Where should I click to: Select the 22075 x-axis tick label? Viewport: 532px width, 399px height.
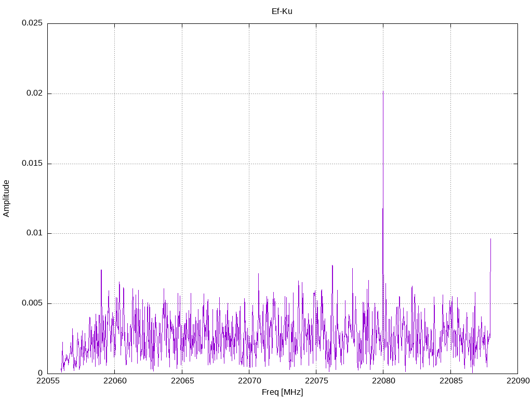[316, 381]
